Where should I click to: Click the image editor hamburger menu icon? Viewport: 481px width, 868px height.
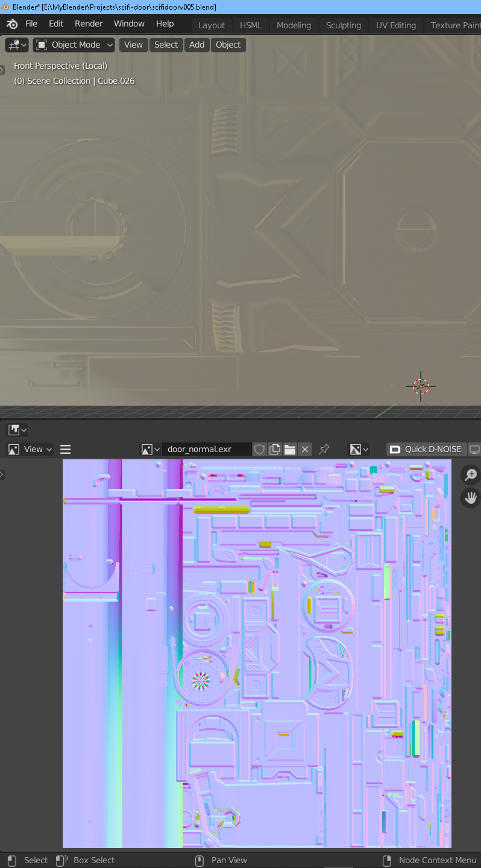[66, 449]
